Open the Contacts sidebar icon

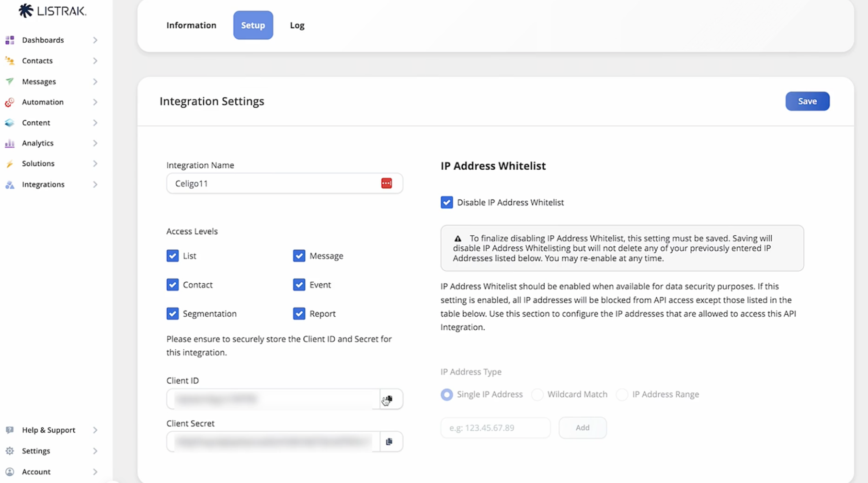coord(10,61)
